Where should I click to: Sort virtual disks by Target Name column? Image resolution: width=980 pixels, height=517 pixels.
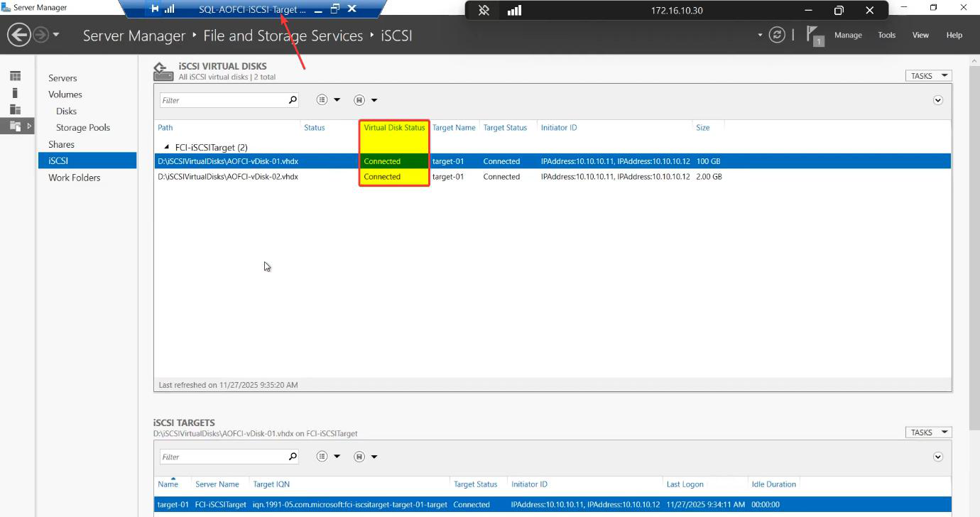tap(454, 128)
